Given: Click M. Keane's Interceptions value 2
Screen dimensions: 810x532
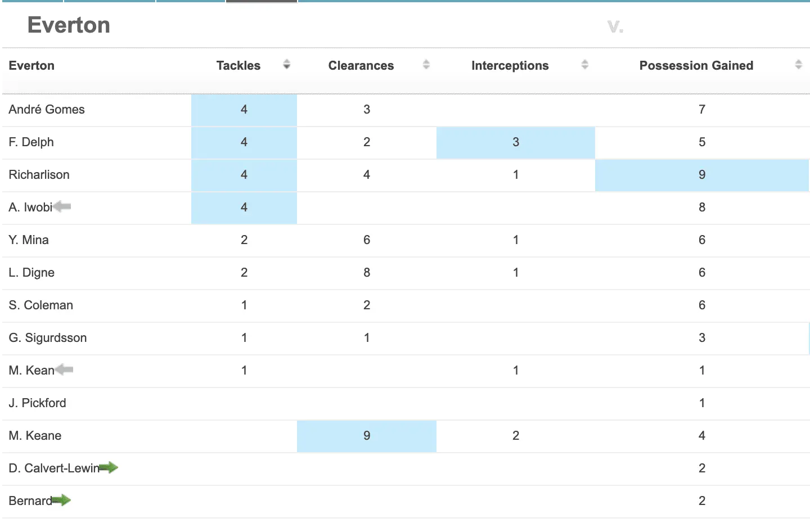Looking at the screenshot, I should coord(516,436).
